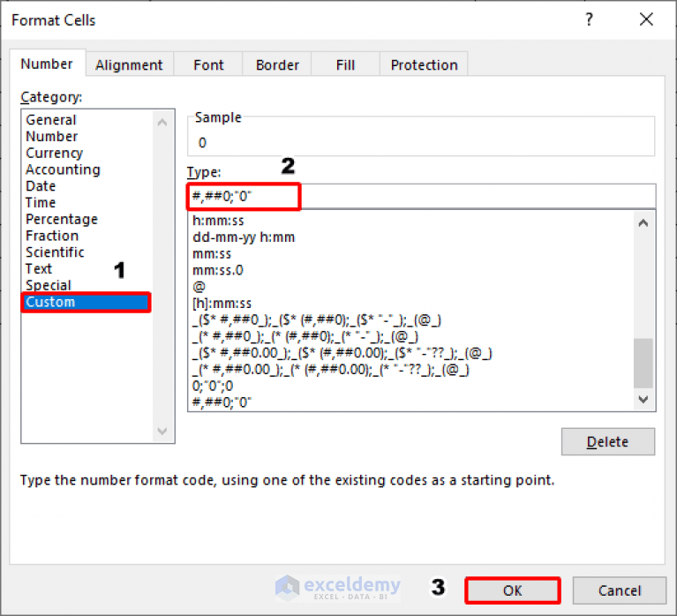Viewport: 677px width, 616px height.
Task: Click the format list scrollbar thumb
Action: pyautogui.click(x=643, y=364)
